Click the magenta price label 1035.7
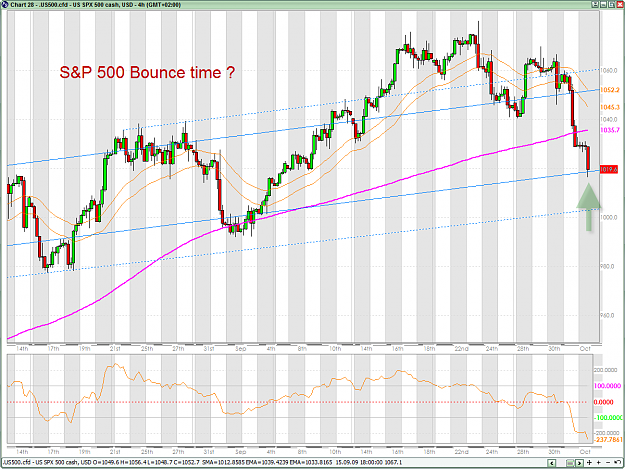 coord(610,130)
